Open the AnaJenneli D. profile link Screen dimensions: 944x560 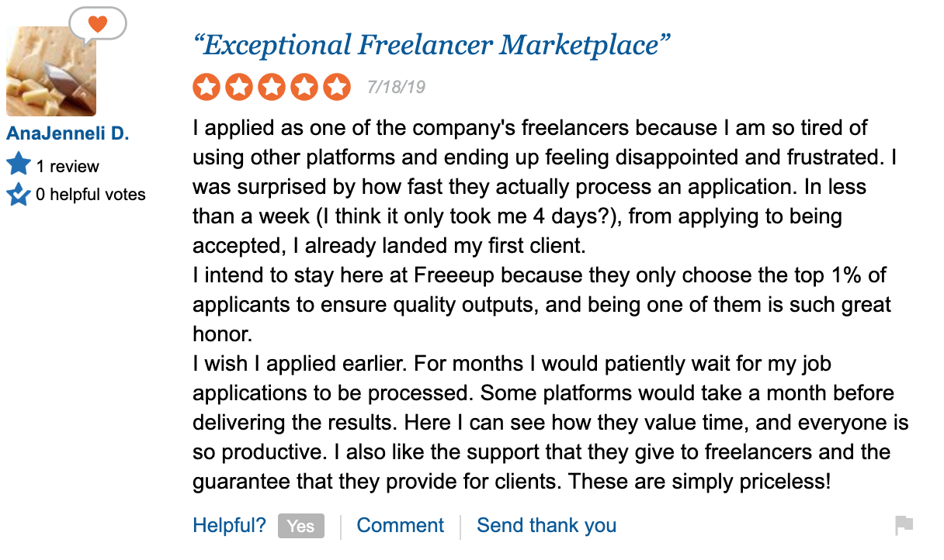[x=68, y=133]
